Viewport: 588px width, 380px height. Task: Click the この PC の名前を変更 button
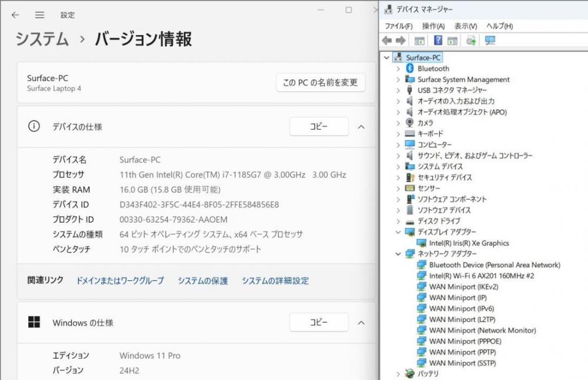pyautogui.click(x=320, y=82)
